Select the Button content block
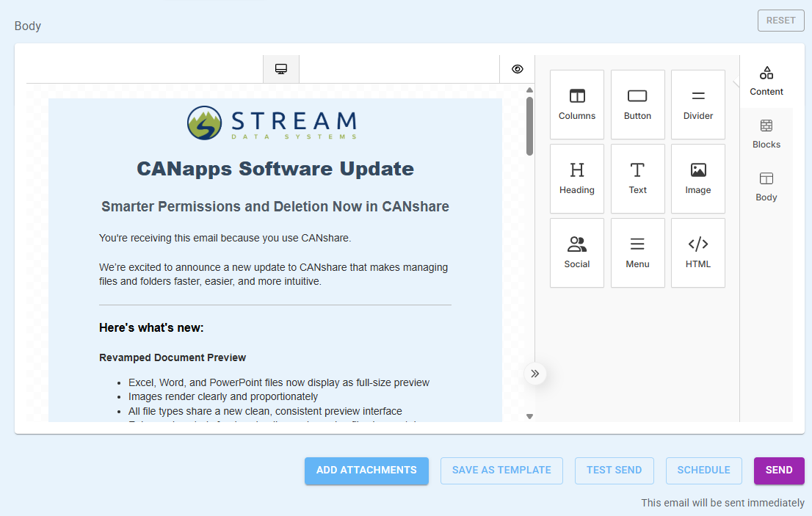 [637, 104]
